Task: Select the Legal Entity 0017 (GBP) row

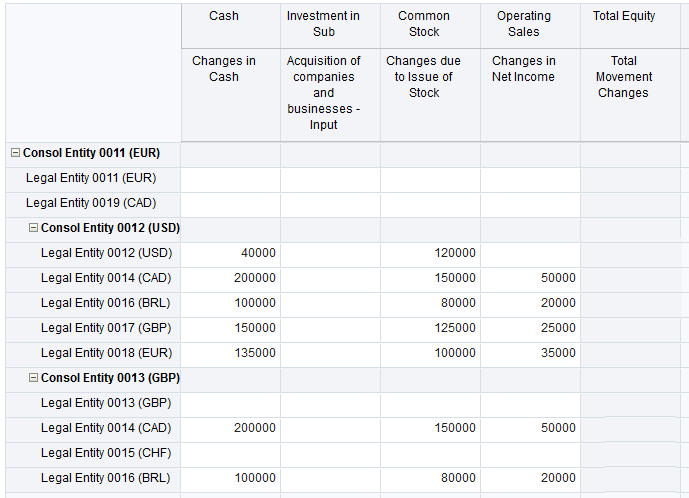Action: (106, 328)
